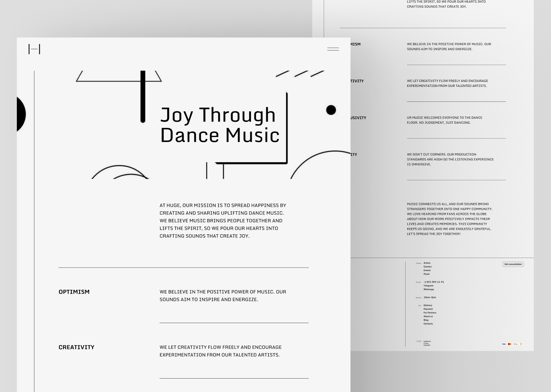Image resolution: width=551 pixels, height=392 pixels.
Task: Click the Mastercard payment icon
Action: [510, 344]
